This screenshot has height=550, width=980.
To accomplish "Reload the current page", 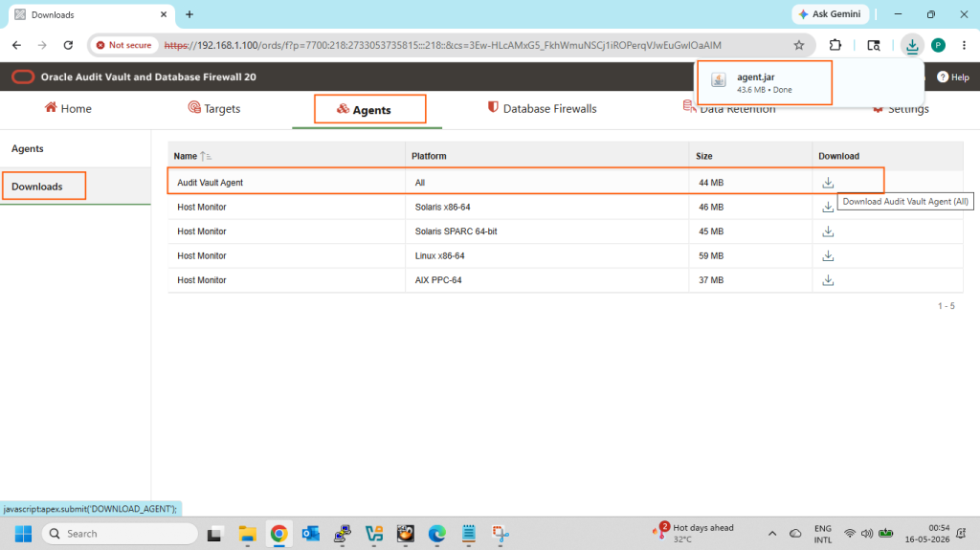I will 68,45.
